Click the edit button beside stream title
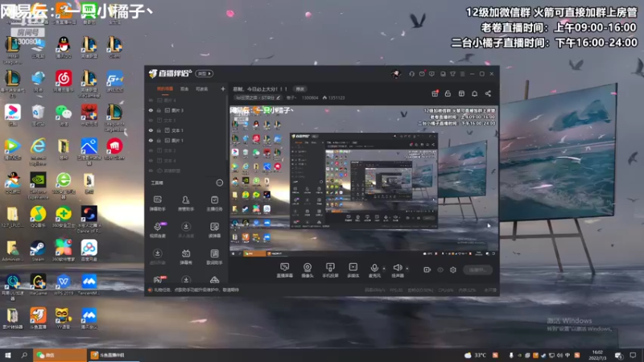 [x=300, y=88]
